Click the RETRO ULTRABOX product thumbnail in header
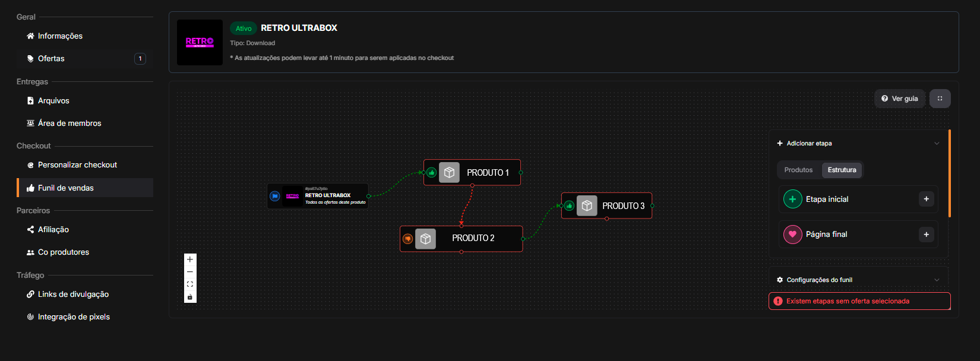The height and width of the screenshot is (361, 980). tap(200, 42)
